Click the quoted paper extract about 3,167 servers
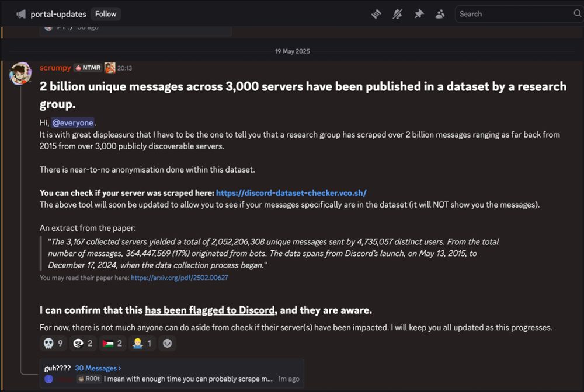 [x=273, y=254]
